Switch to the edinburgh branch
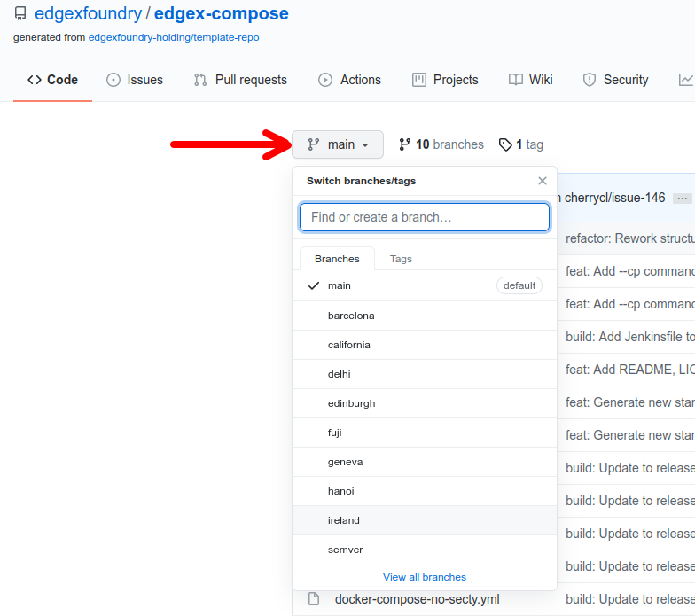This screenshot has width=695, height=616. [x=425, y=403]
